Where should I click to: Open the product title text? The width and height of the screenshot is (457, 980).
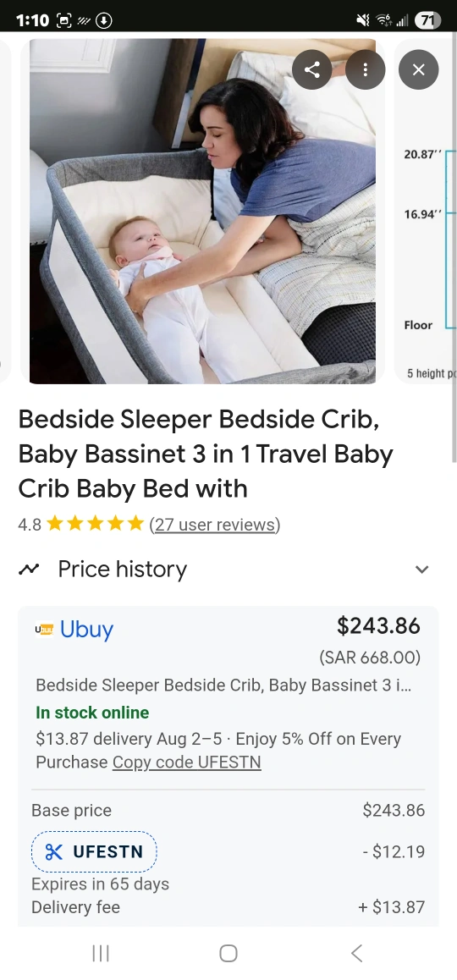click(205, 454)
